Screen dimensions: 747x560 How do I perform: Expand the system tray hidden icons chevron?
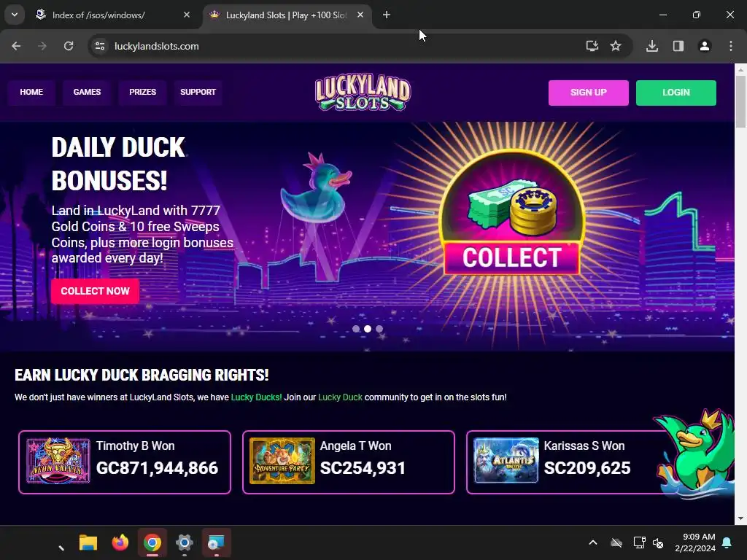[x=592, y=542]
